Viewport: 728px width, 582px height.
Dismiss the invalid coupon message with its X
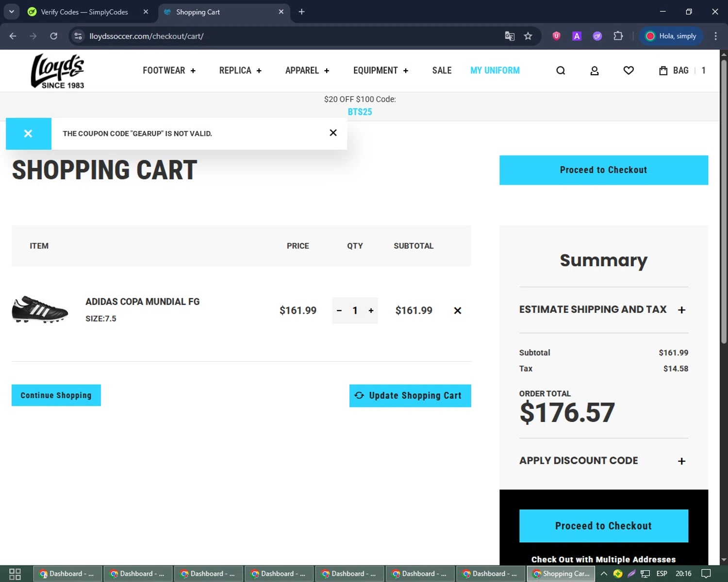(333, 133)
